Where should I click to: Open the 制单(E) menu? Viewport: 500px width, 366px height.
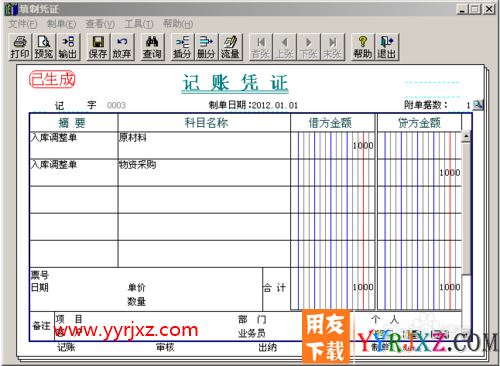point(61,24)
